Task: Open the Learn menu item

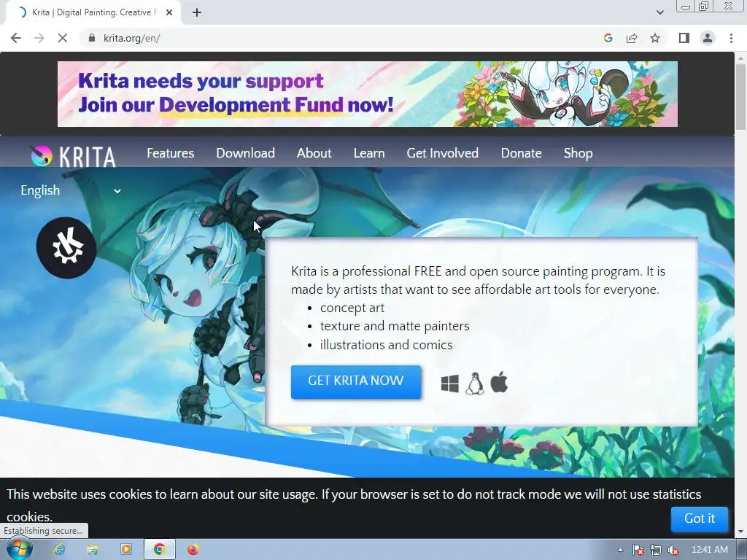Action: click(x=369, y=153)
